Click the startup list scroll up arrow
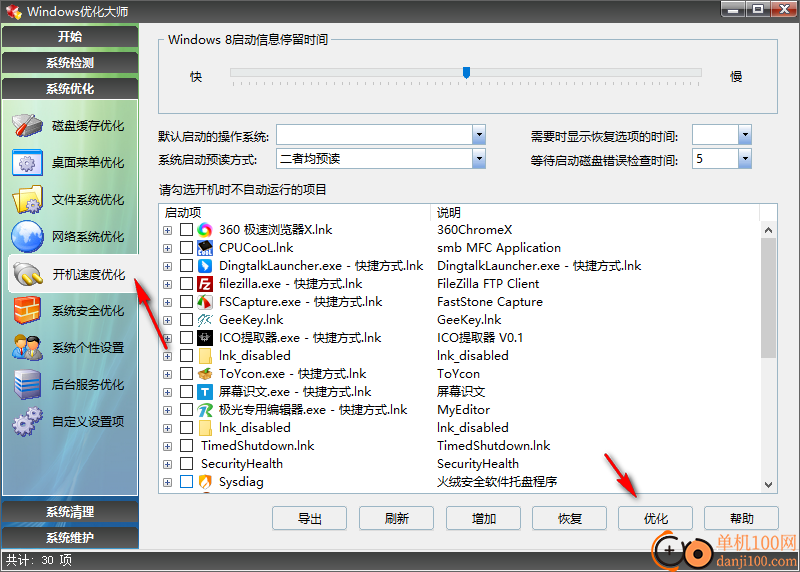800x572 pixels. (768, 230)
